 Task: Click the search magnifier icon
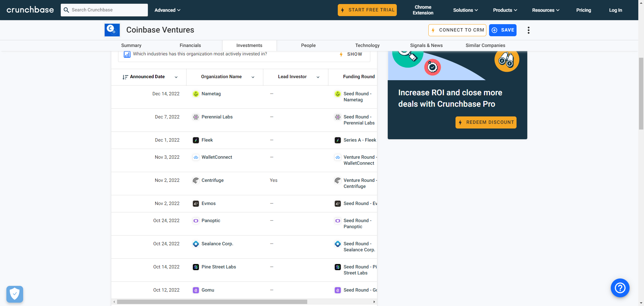coord(66,10)
